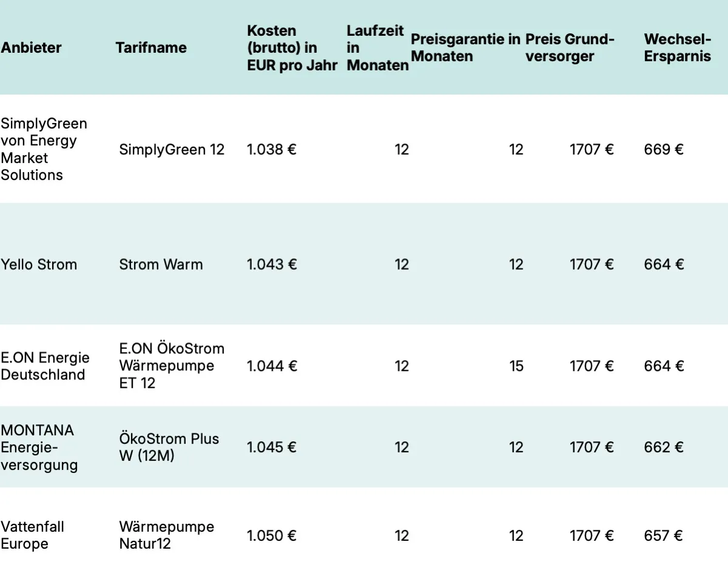This screenshot has height=582, width=728.
Task: Click the Kosten (brutto) column header
Action: click(292, 48)
